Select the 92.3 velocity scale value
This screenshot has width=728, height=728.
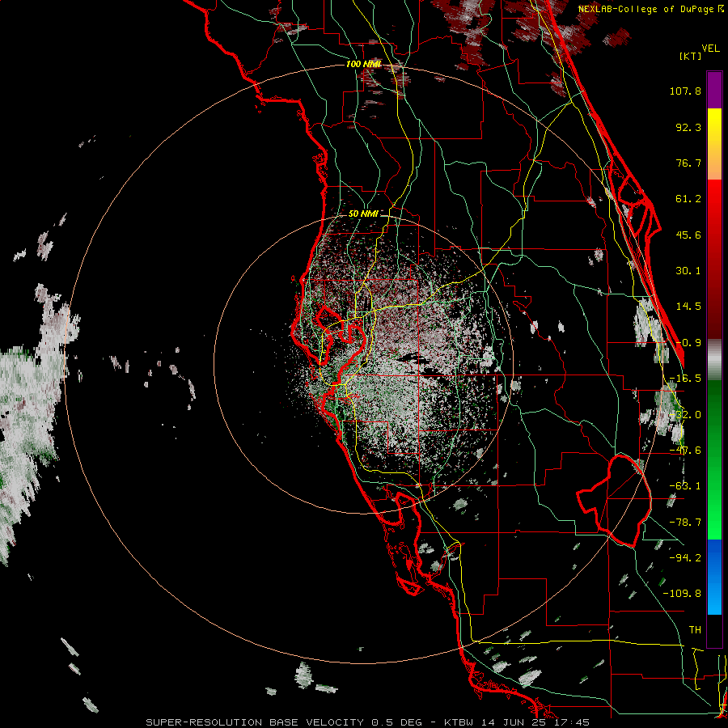click(x=688, y=127)
